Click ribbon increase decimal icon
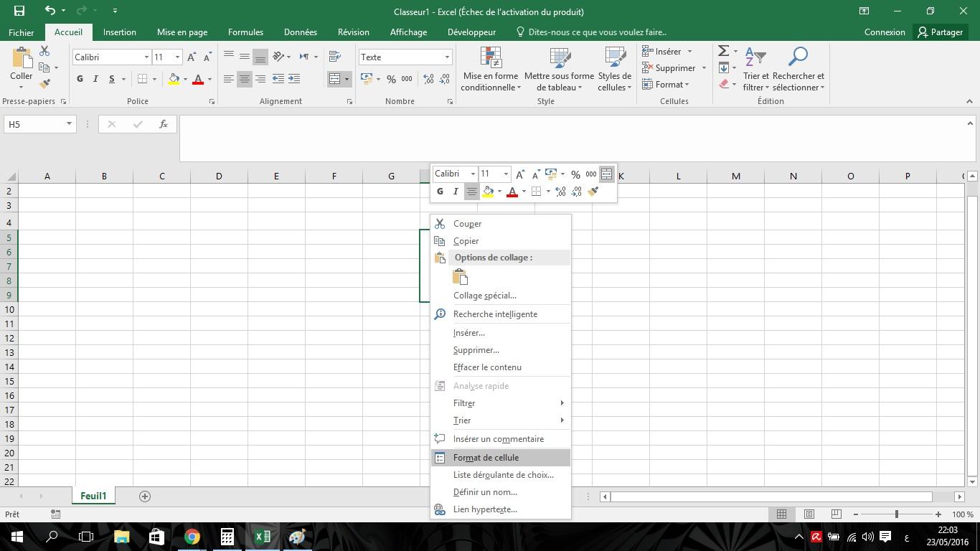This screenshot has width=980, height=551. pyautogui.click(x=428, y=79)
